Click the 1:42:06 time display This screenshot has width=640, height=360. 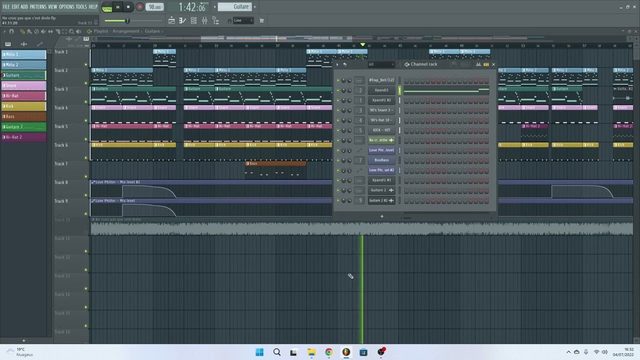[x=193, y=7]
